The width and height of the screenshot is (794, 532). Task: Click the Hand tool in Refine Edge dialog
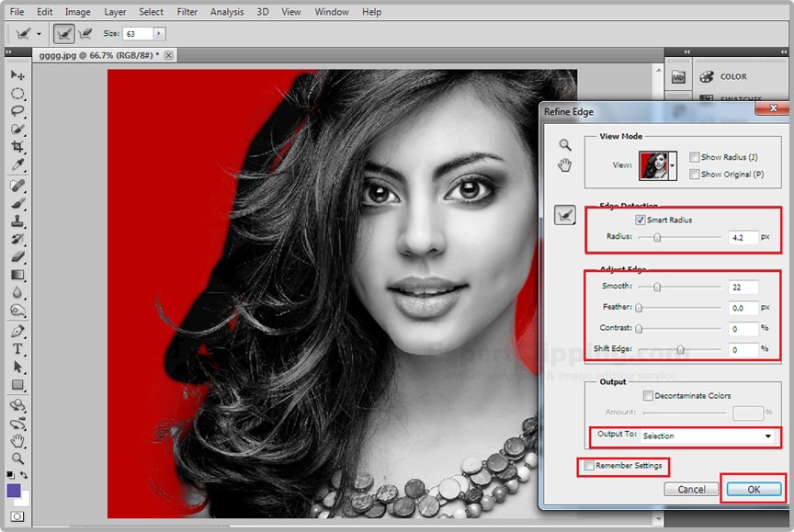click(x=565, y=164)
